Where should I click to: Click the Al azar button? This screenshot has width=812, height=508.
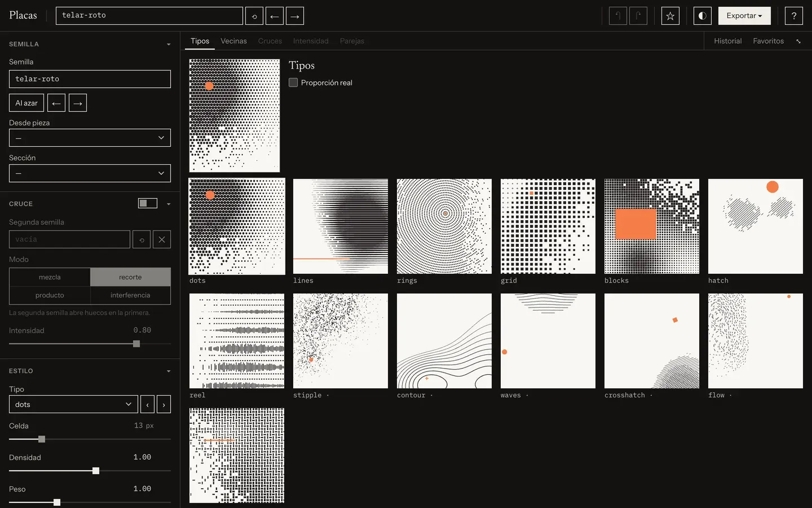[27, 103]
